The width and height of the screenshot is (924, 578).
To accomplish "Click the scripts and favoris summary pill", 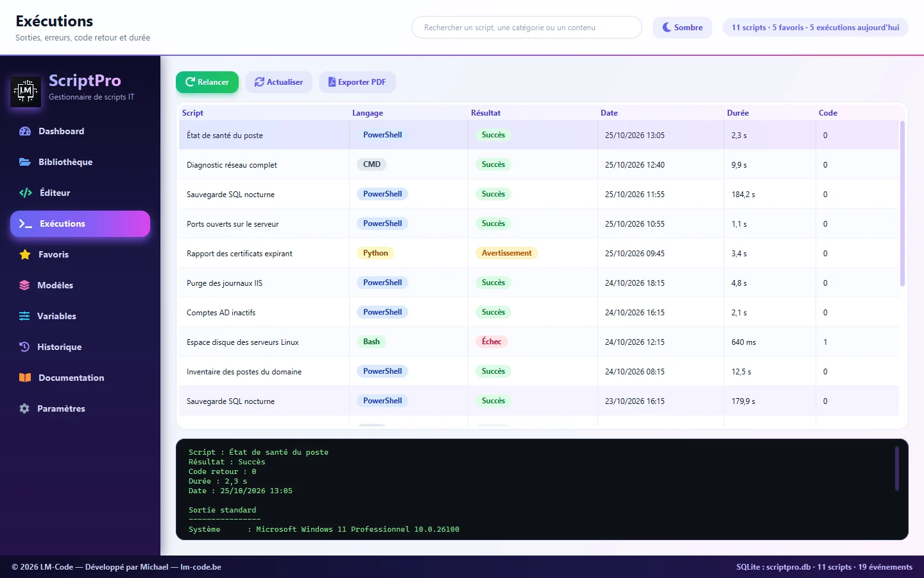I will 816,28.
